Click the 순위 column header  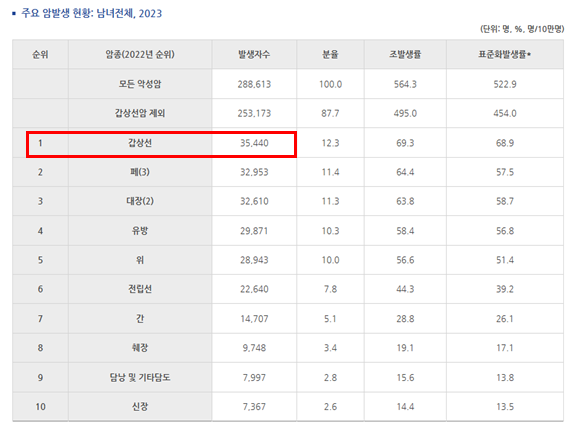[40, 54]
